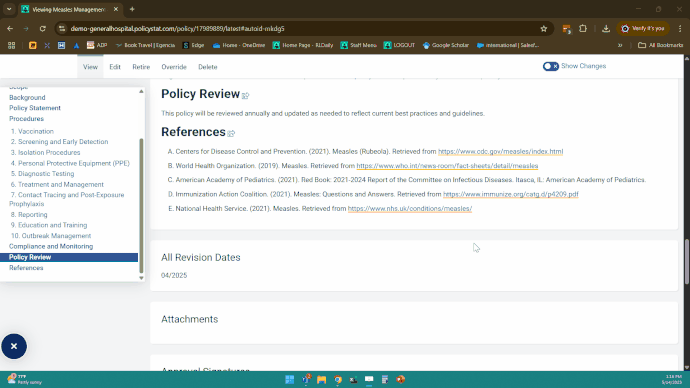Open browser Downloads icon
Viewport: 690px width, 388px height.
pos(606,29)
